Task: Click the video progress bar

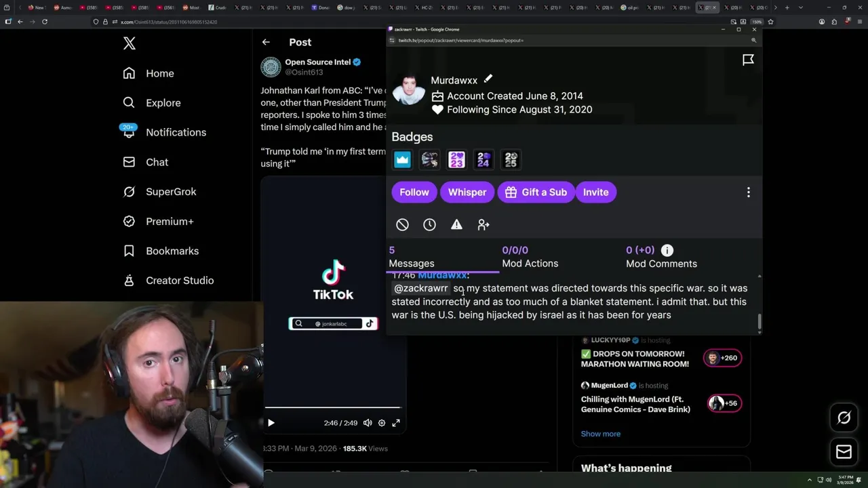Action: (332, 408)
